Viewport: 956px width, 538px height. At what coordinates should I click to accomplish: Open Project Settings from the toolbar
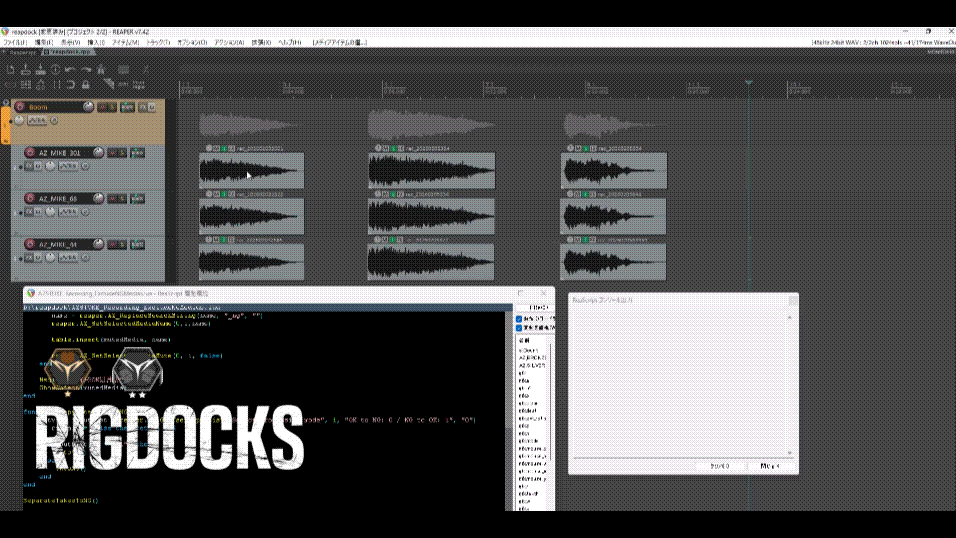[55, 70]
